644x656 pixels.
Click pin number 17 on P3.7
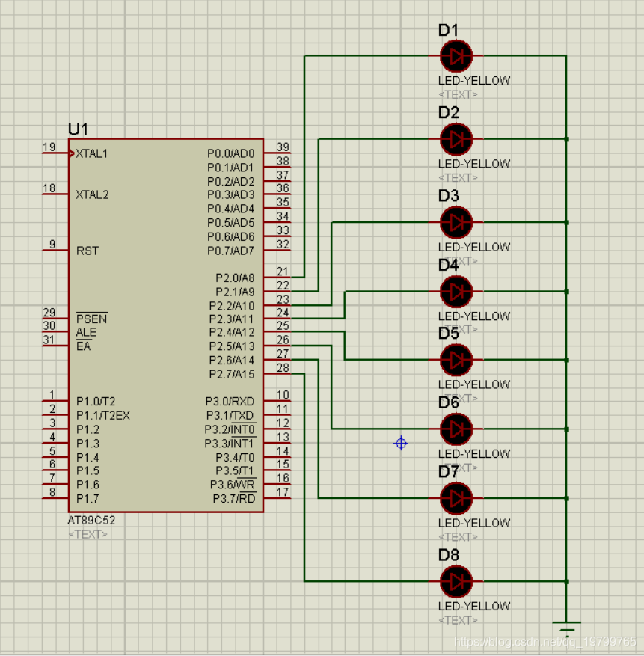click(x=283, y=491)
